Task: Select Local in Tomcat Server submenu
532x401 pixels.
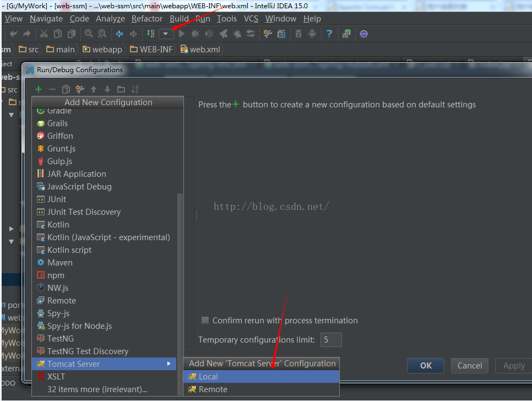Action: [x=261, y=377]
